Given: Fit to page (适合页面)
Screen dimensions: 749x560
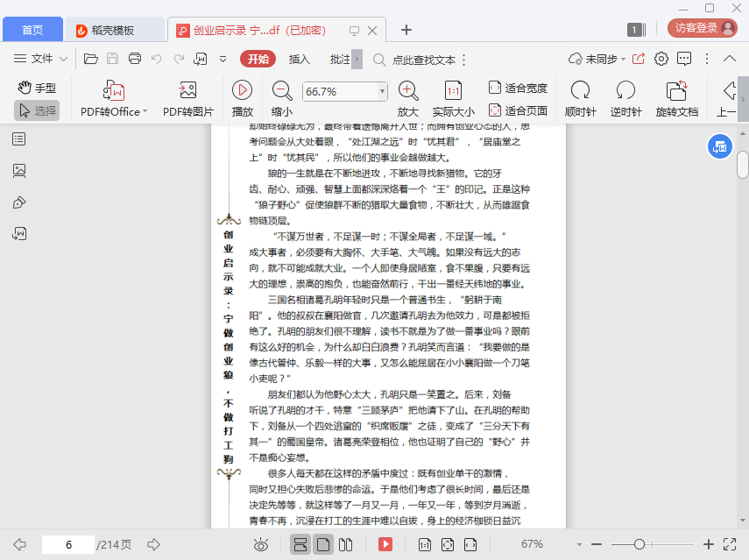Looking at the screenshot, I should (518, 110).
